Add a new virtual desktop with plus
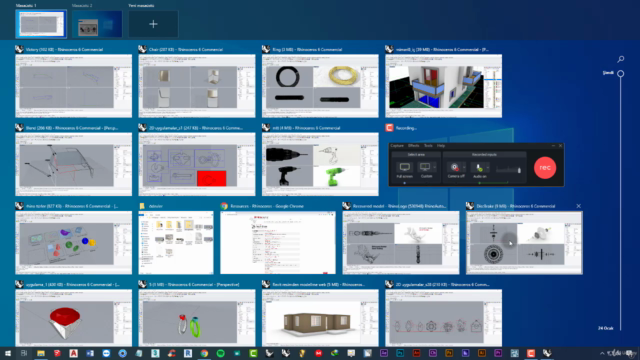Viewport: 640px width, 360px height. (153, 24)
